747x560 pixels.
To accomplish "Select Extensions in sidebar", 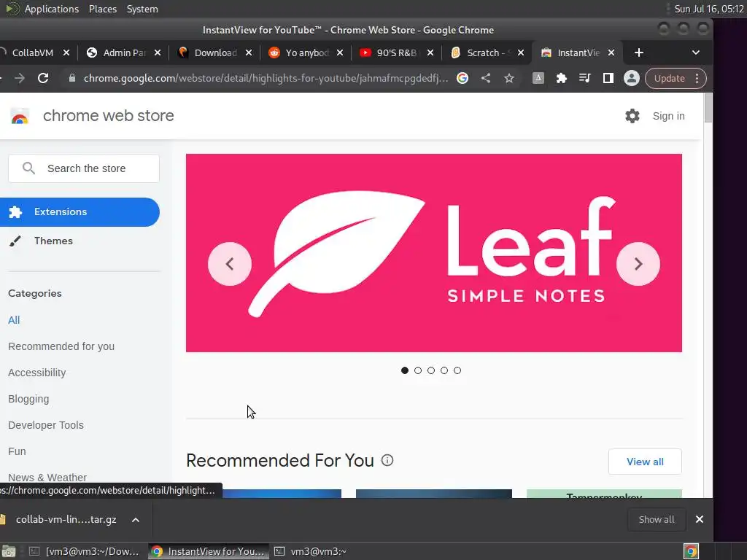I will (x=80, y=212).
